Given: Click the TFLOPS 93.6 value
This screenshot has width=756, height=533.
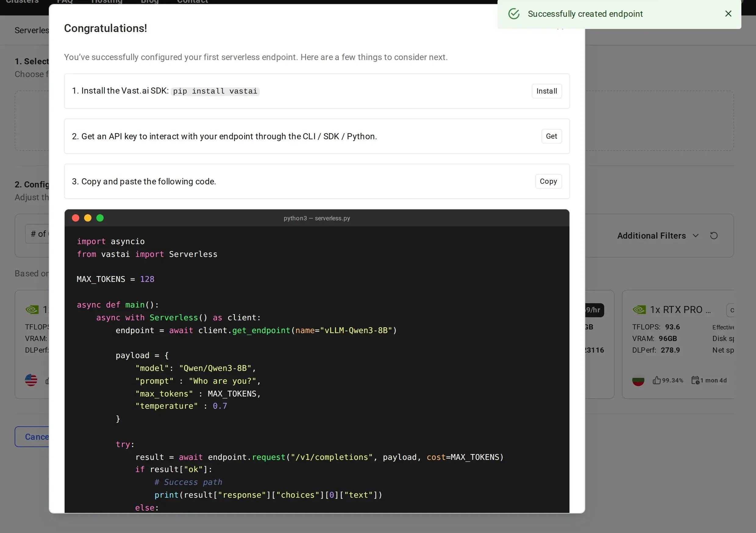Looking at the screenshot, I should 672,327.
